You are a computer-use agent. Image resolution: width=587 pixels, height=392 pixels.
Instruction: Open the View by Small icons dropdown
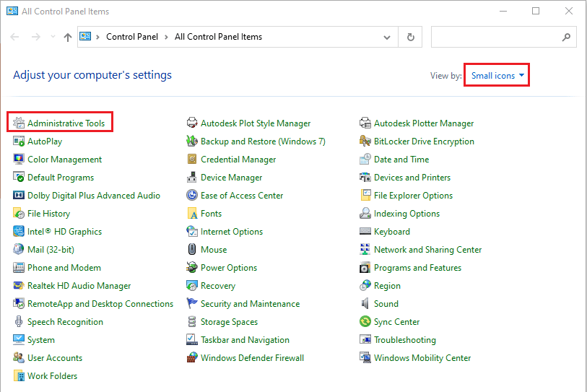(x=497, y=76)
